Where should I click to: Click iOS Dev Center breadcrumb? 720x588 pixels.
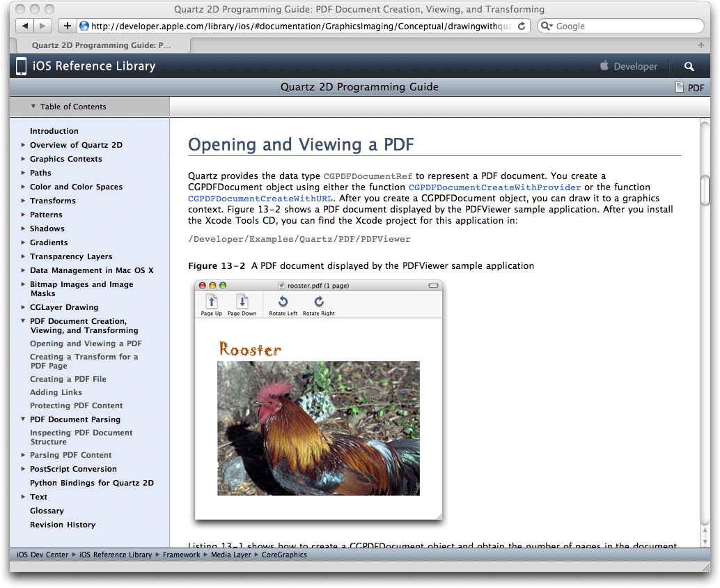click(x=42, y=555)
